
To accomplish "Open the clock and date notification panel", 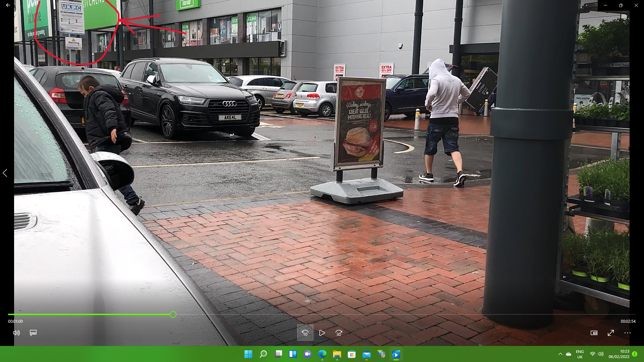I will point(619,354).
